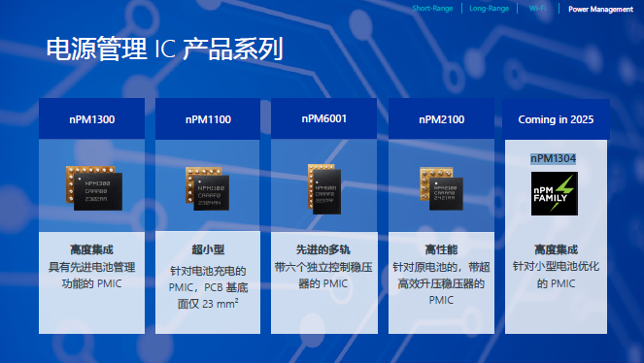
Task: Select the Power Management tab
Action: (600, 9)
